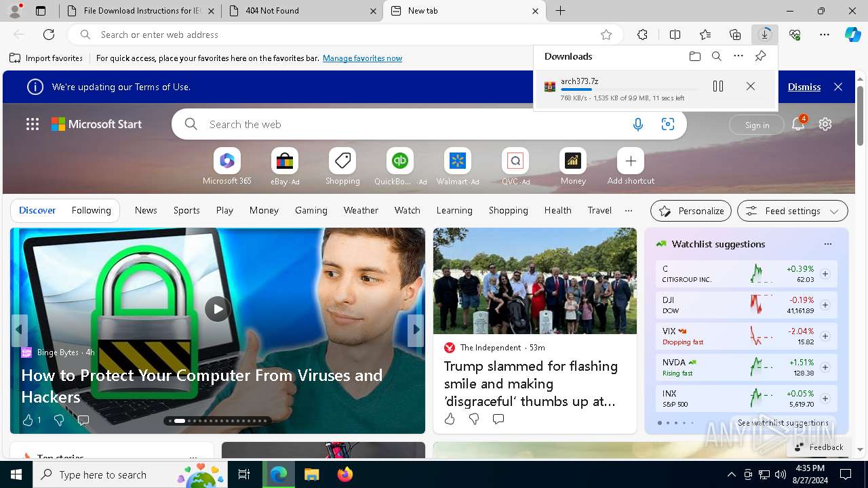
Task: Add VIX to watchlist
Action: (825, 336)
